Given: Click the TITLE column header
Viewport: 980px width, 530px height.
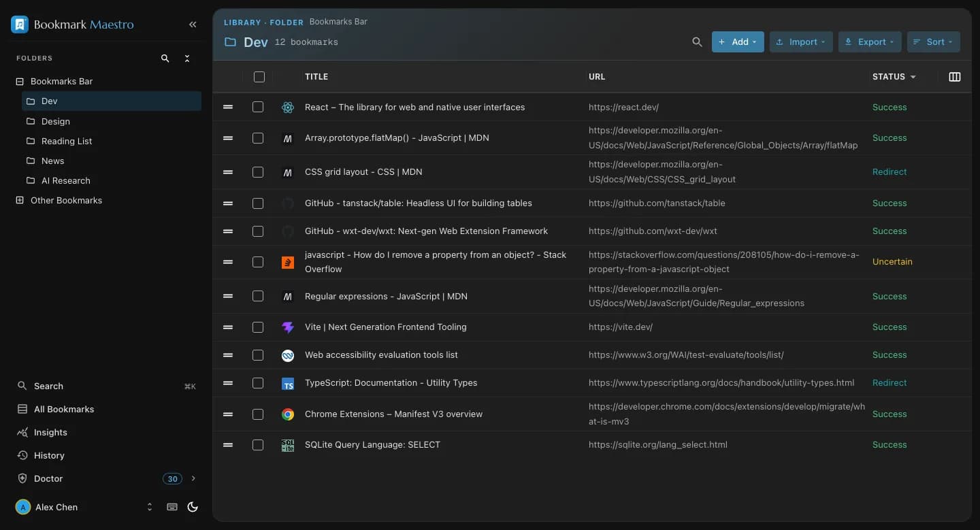Looking at the screenshot, I should 316,77.
